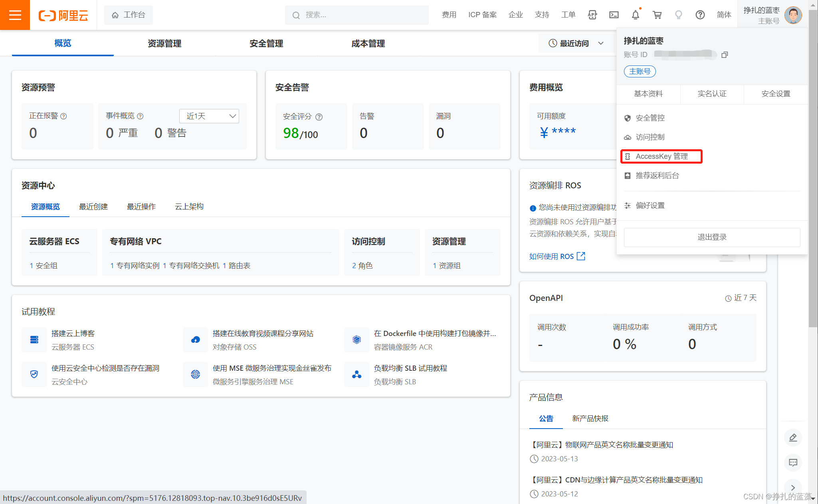Select the 最近创建 resource tab
818x504 pixels.
pos(93,206)
